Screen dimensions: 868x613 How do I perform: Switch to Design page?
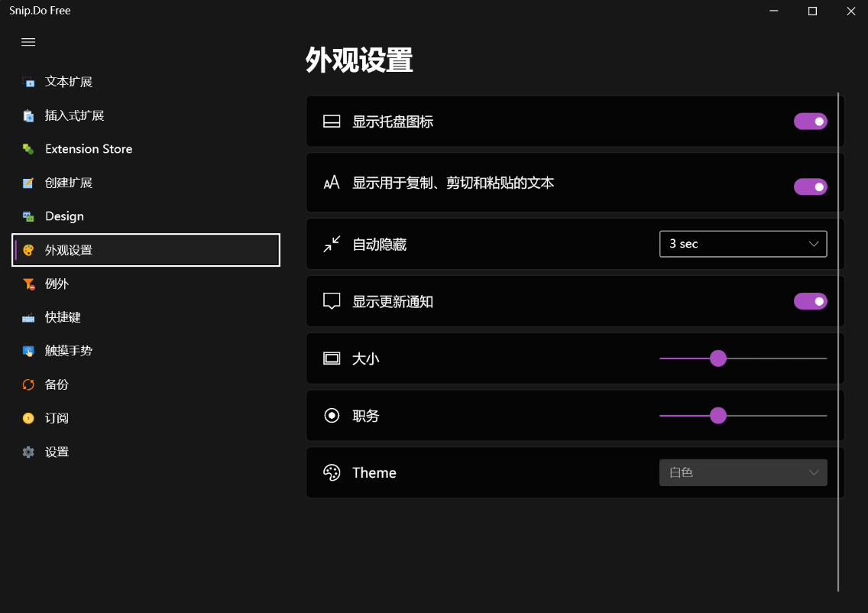click(146, 216)
